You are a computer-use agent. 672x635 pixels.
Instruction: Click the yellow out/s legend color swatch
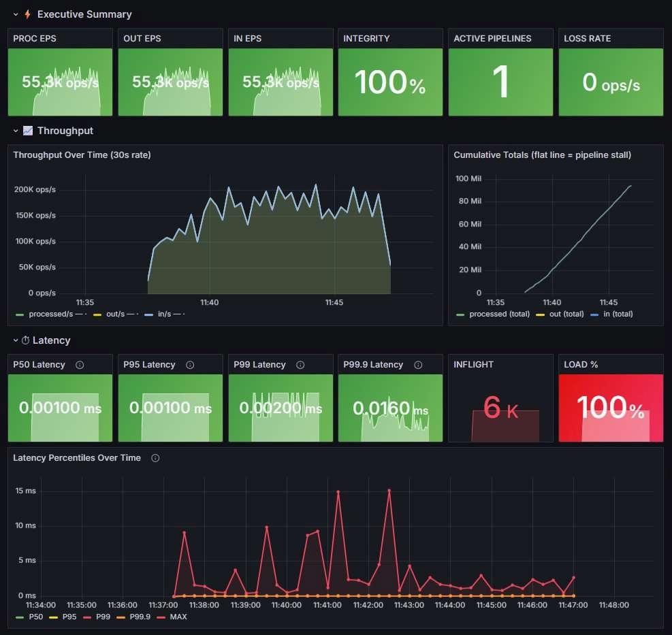(x=97, y=315)
